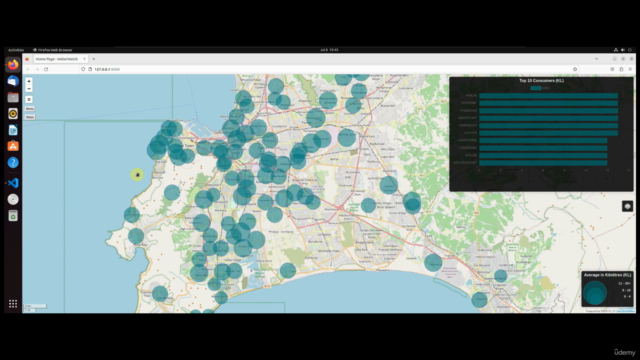This screenshot has width=640, height=360.
Task: Open LibreOffice Writer from the dock
Action: [13, 130]
